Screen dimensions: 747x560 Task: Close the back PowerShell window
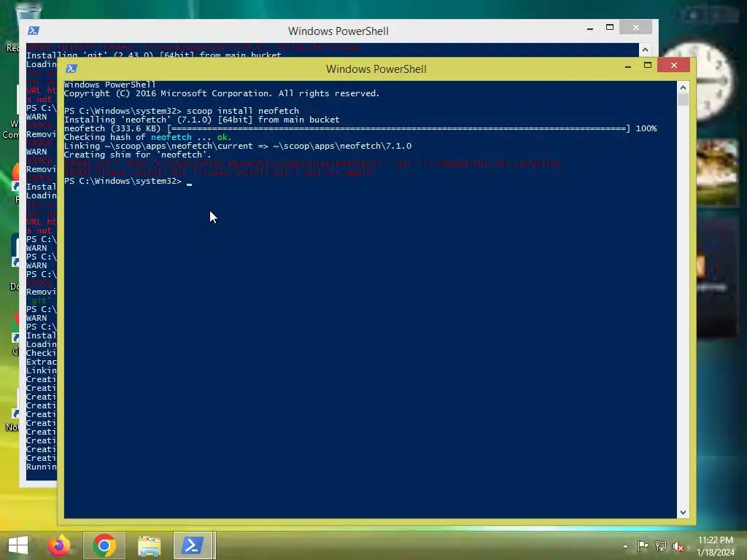[635, 27]
